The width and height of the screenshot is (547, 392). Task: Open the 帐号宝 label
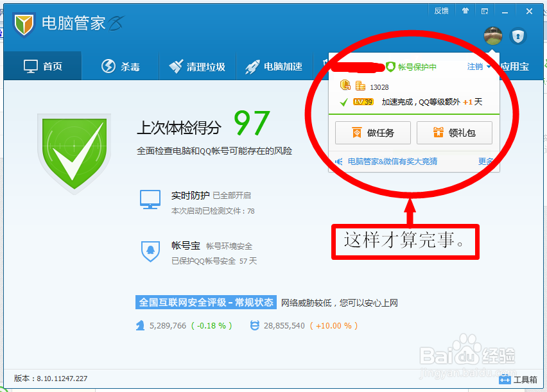click(186, 246)
